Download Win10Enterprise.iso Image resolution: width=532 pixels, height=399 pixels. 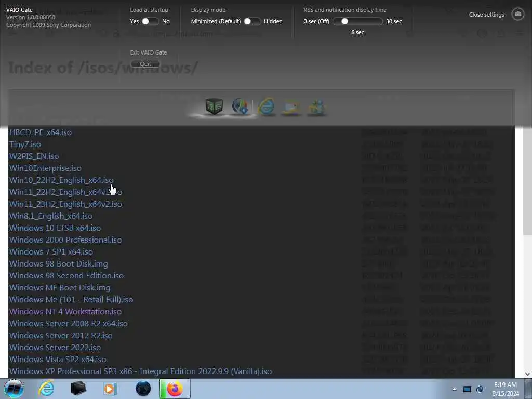[x=45, y=168]
